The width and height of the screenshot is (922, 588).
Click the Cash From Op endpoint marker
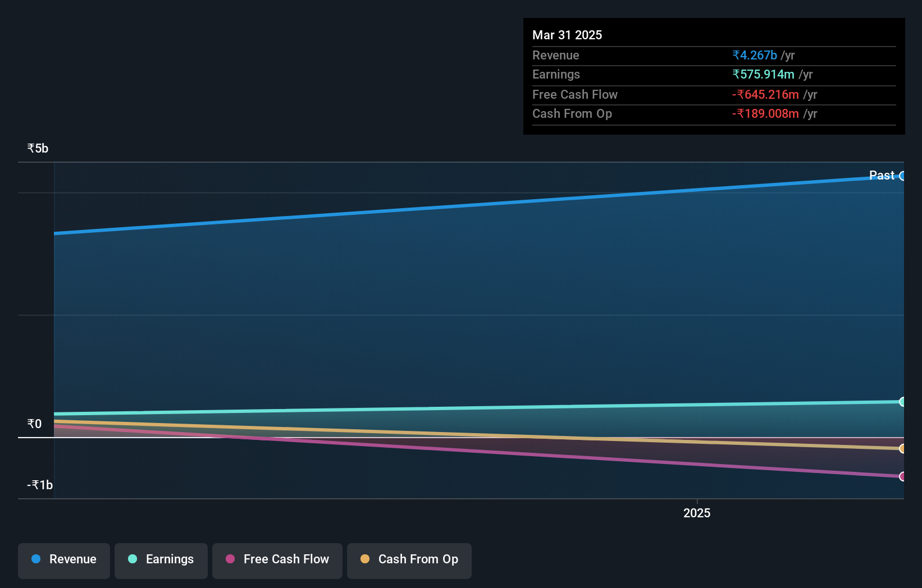coord(902,448)
